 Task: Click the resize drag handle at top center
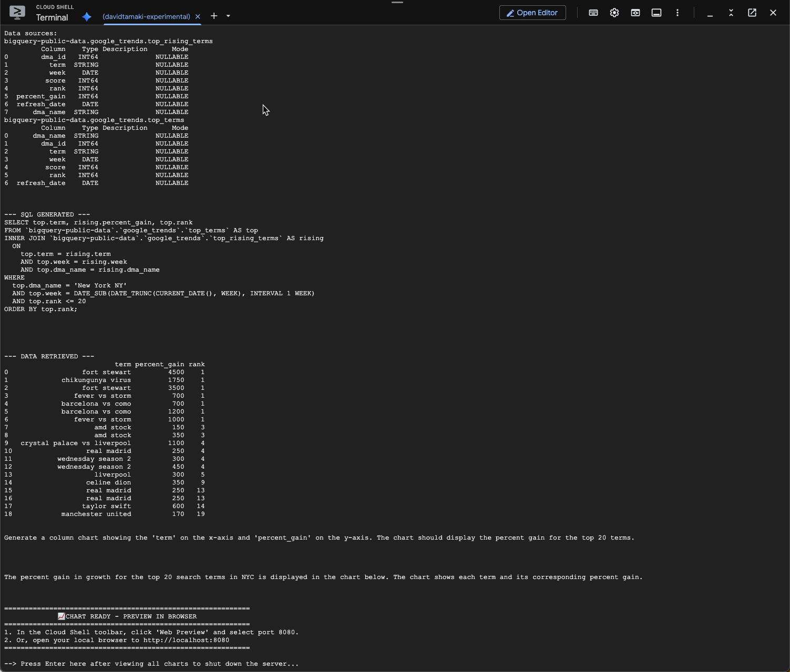point(397,3)
